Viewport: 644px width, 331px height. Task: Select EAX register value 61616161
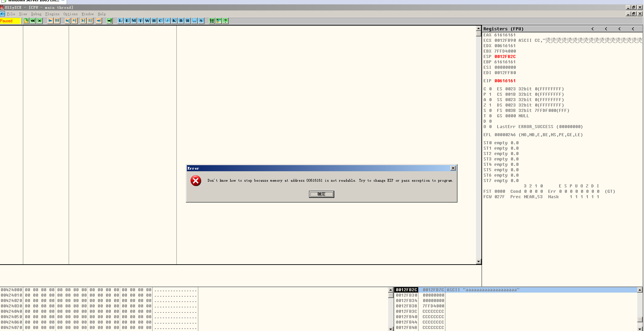pos(505,35)
